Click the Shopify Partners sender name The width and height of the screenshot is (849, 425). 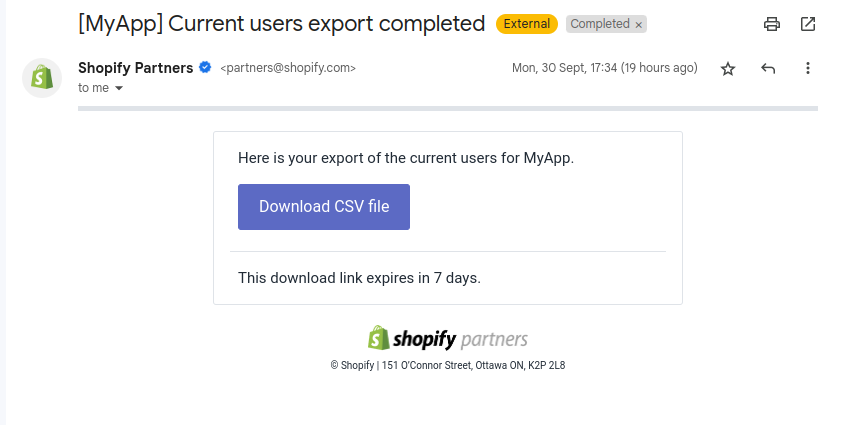[135, 68]
